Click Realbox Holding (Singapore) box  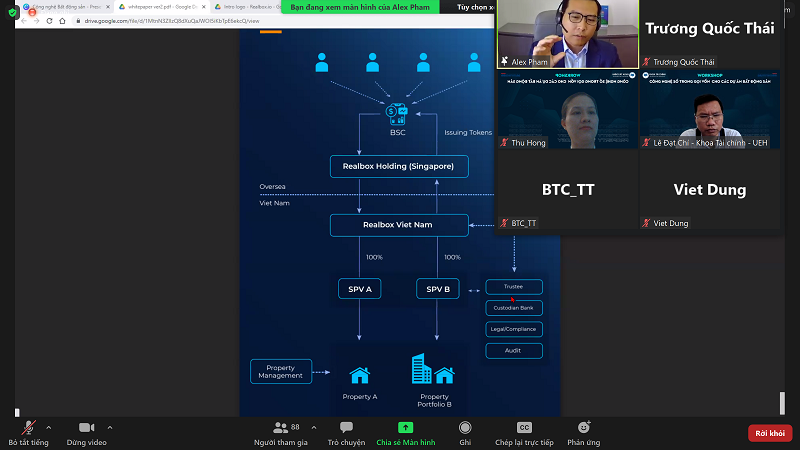pyautogui.click(x=399, y=166)
